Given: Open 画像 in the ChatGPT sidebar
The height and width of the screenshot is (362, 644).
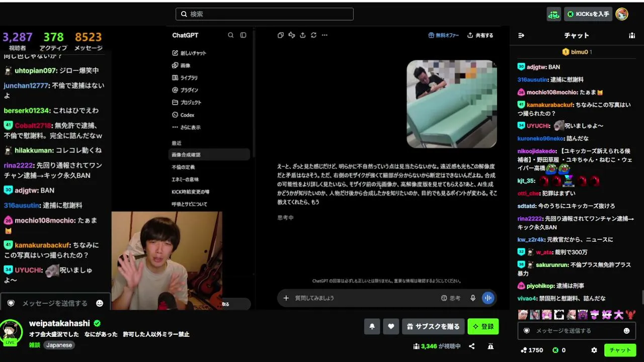Looking at the screenshot, I should [x=181, y=65].
